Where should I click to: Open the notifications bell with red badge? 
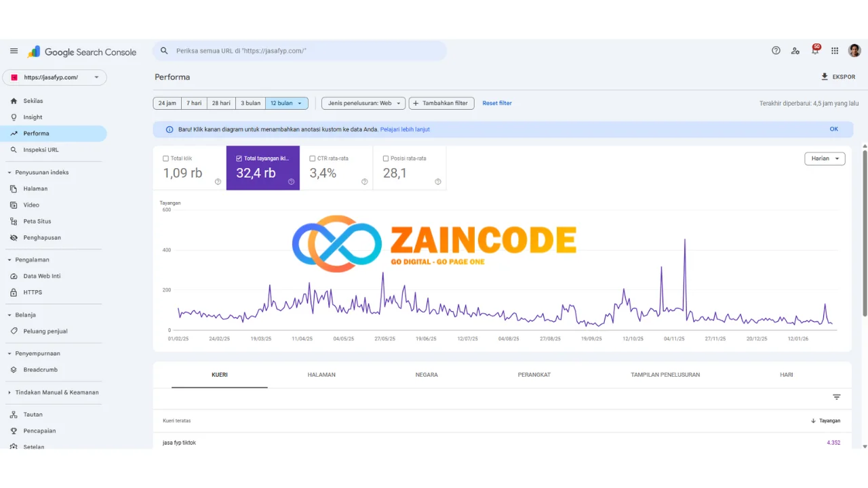[x=815, y=50]
